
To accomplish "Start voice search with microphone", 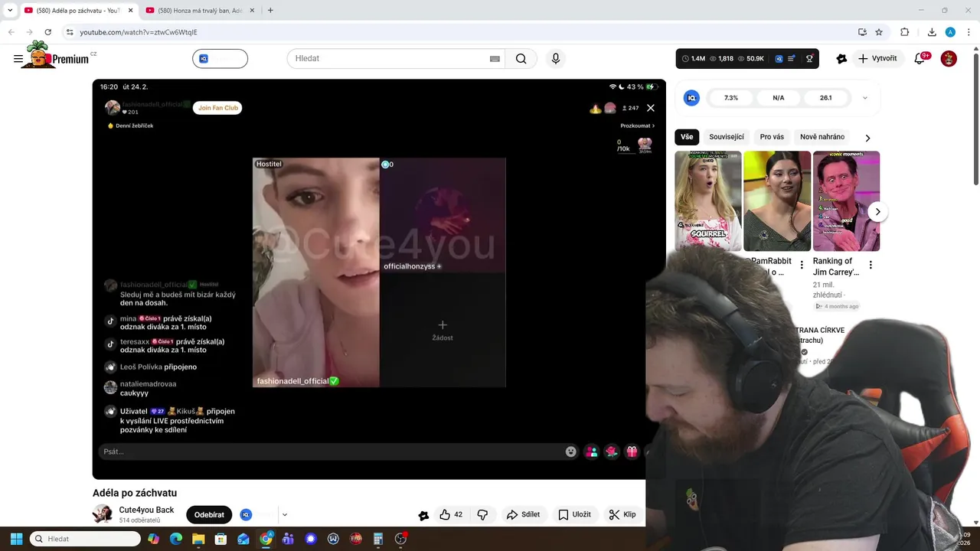I will pos(556,59).
